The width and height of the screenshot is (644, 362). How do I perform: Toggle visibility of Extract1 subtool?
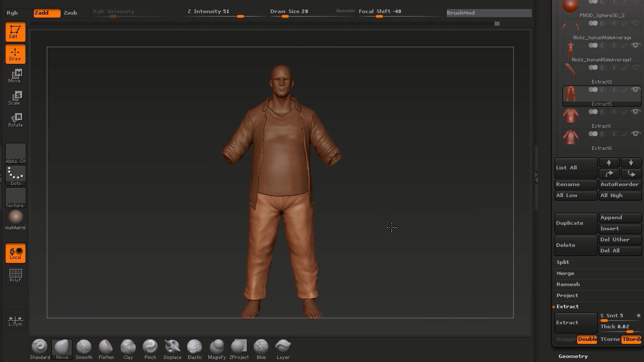pos(635,112)
